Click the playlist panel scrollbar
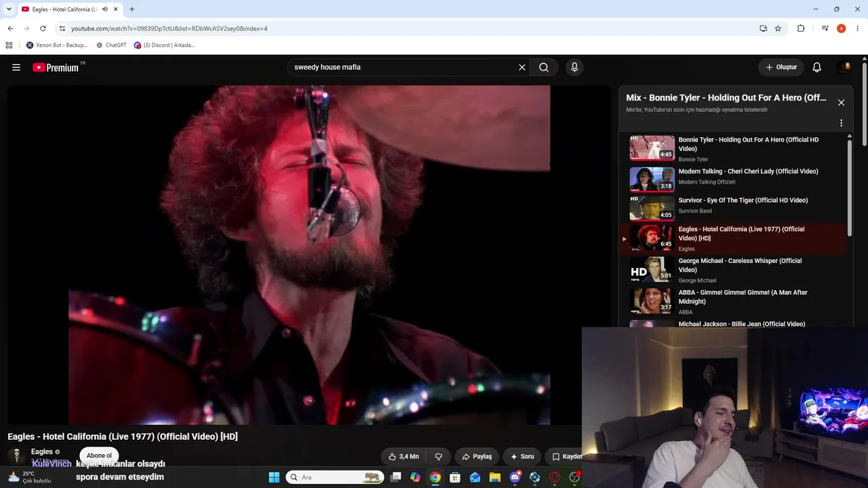Screen dimensions: 868x488 (x=850, y=186)
